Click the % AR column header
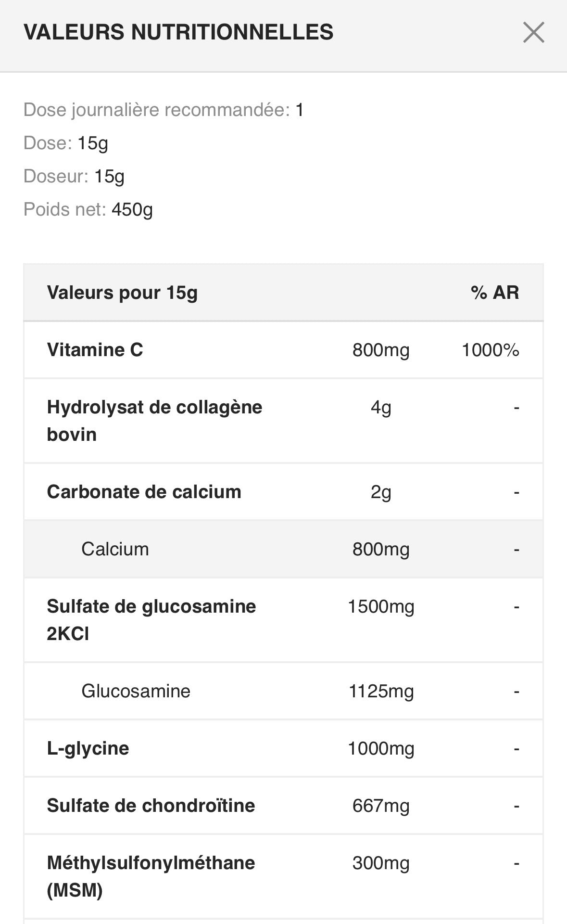567x924 pixels. point(495,293)
